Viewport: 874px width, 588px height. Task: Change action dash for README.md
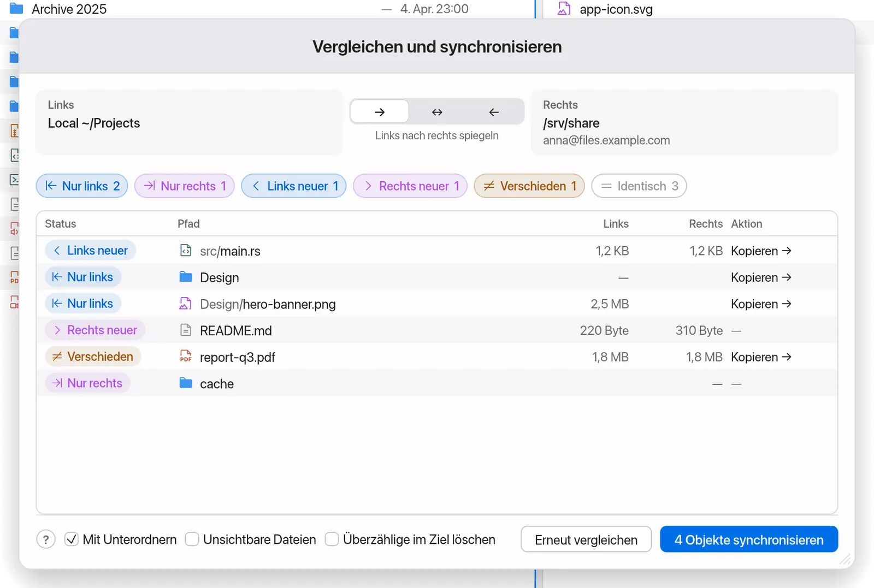pos(736,331)
